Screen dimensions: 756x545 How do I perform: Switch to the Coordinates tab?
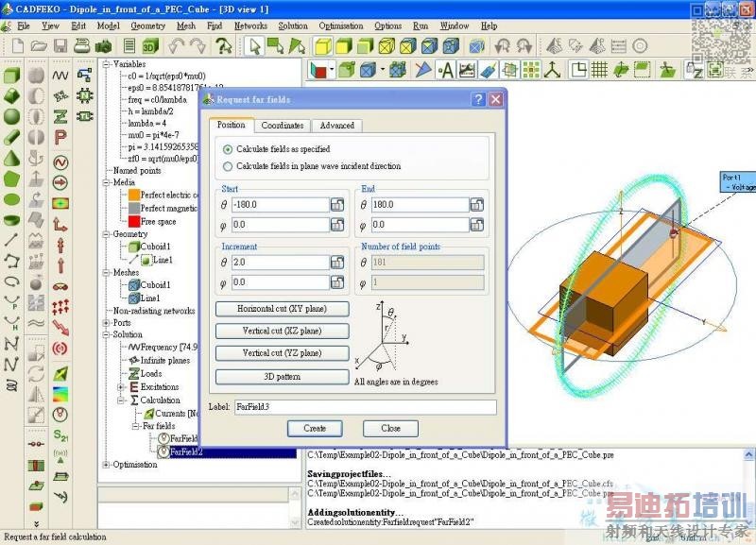point(283,126)
